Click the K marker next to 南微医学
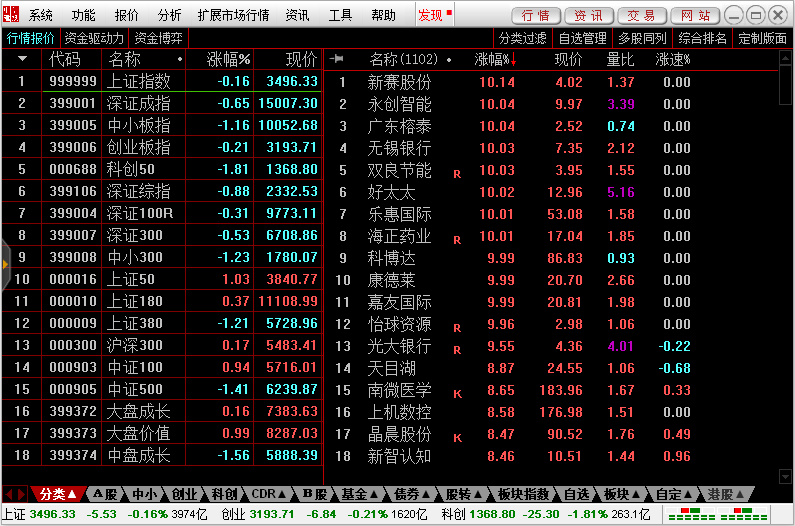795x526 pixels. point(457,394)
